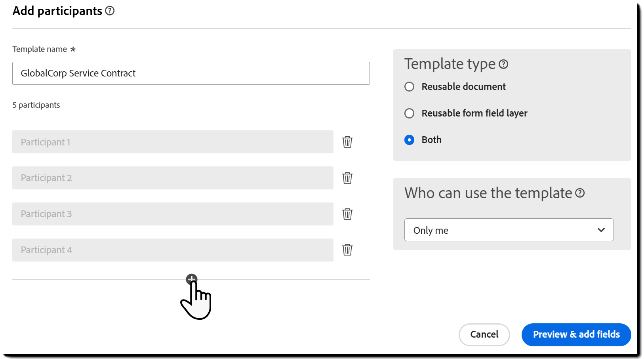Image resolution: width=644 pixels, height=359 pixels.
Task: Open help icon beside Add participants
Action: [x=110, y=11]
